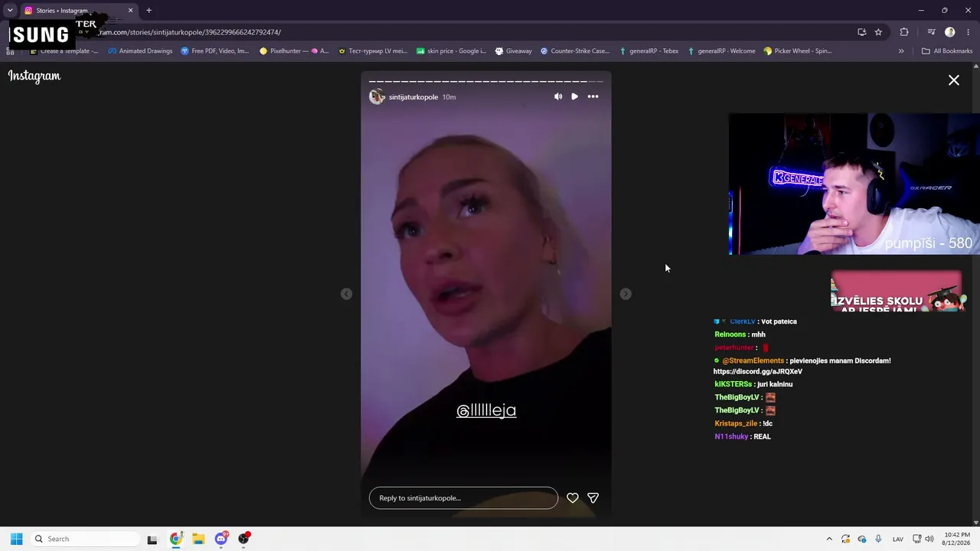Expand the hidden bookmarks chevron
Viewport: 980px width, 551px height.
(x=901, y=51)
